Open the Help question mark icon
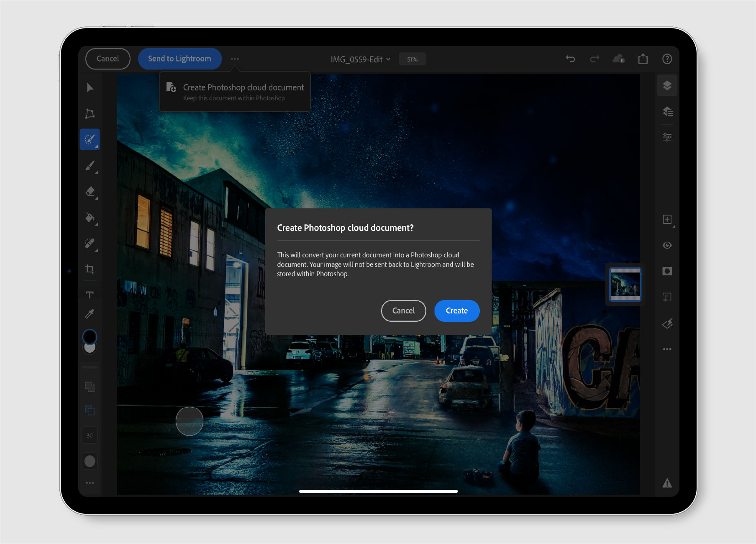The height and width of the screenshot is (544, 756). (x=667, y=59)
